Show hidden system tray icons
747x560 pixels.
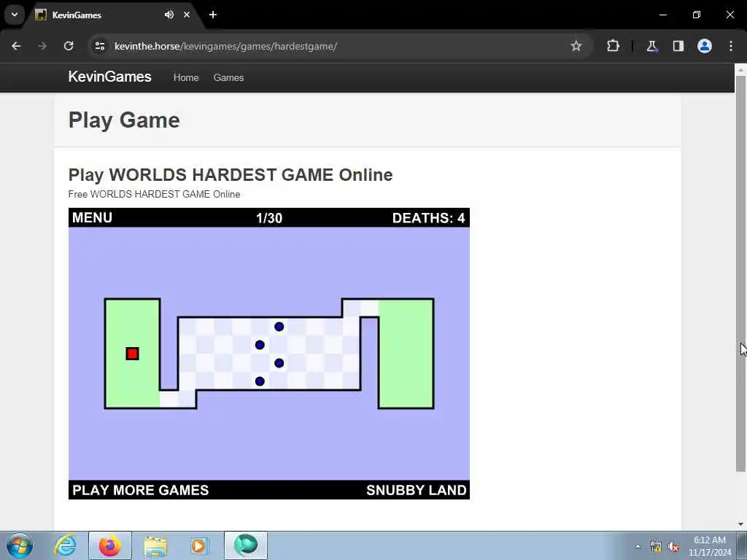coord(638,546)
